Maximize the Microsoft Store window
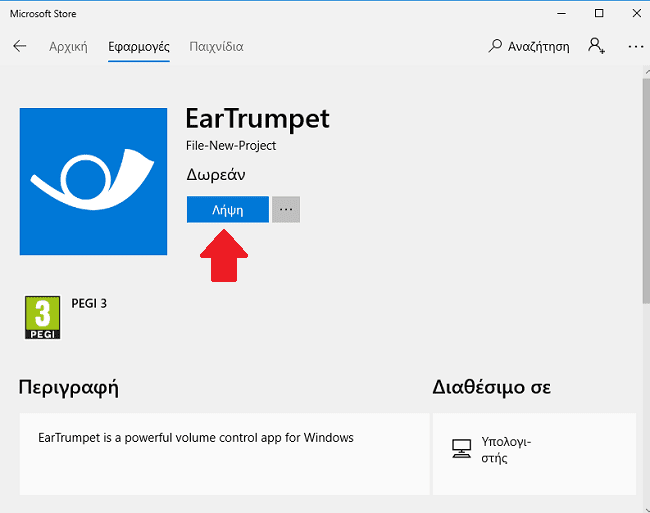Image resolution: width=650 pixels, height=513 pixels. coord(599,13)
